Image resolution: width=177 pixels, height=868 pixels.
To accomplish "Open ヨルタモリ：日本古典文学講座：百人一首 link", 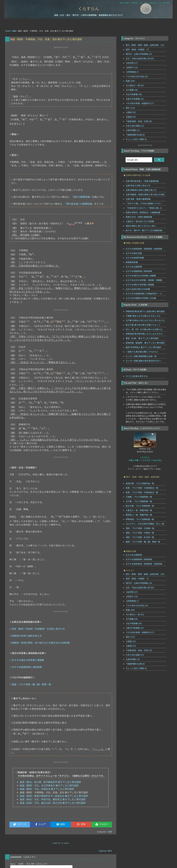I will (145, 524).
